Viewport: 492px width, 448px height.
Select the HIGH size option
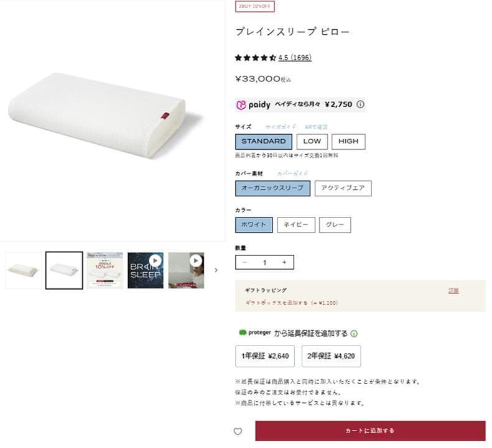point(348,141)
